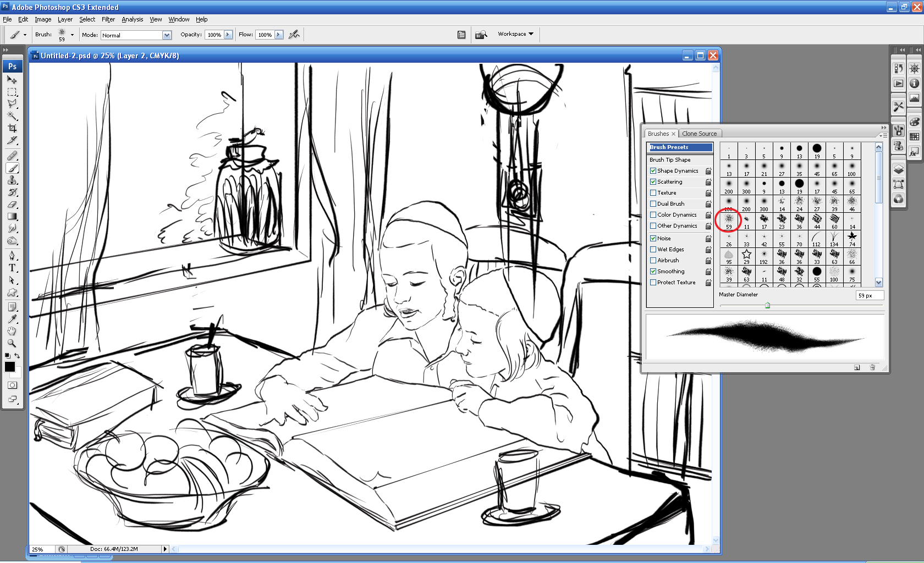Select the Custom Shape tool
This screenshot has width=924, height=563.
click(12, 292)
